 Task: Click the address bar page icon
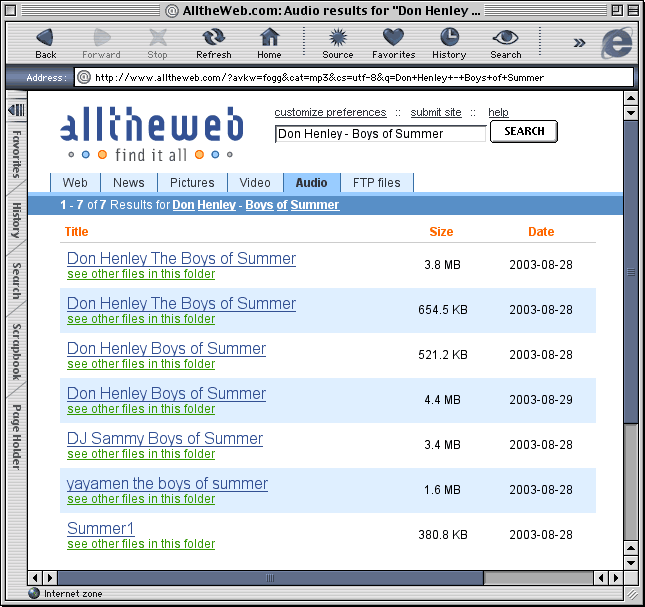84,77
